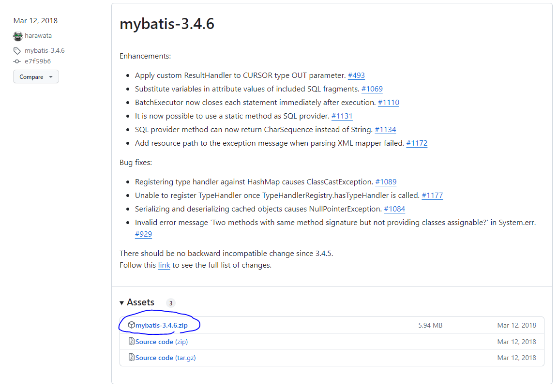Open the Compare dropdown

tap(36, 77)
